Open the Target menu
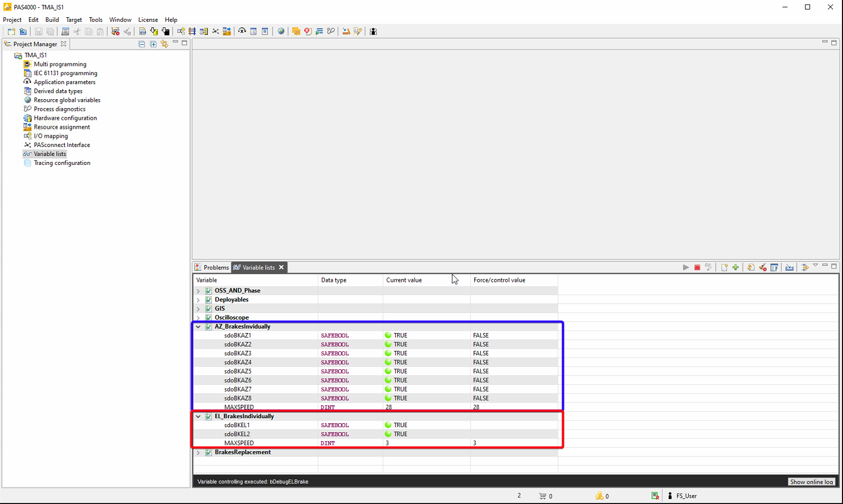The image size is (843, 504). click(x=74, y=19)
